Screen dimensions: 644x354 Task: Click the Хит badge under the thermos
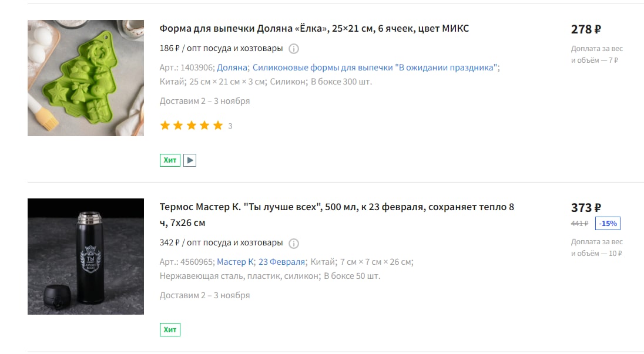pyautogui.click(x=170, y=329)
